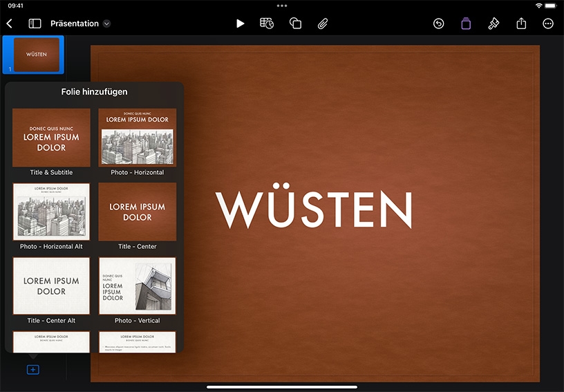Tap the undo icon
The width and height of the screenshot is (564, 392).
coord(438,24)
